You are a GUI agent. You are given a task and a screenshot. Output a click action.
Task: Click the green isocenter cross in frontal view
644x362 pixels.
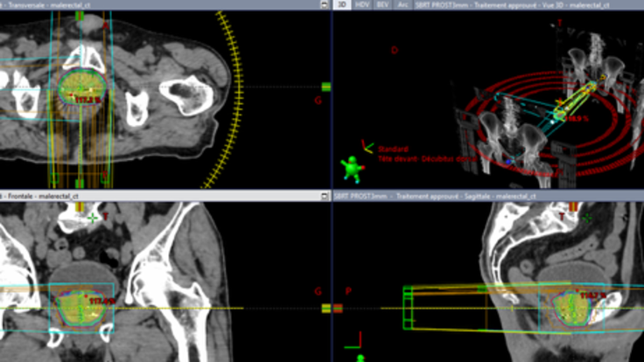point(93,218)
